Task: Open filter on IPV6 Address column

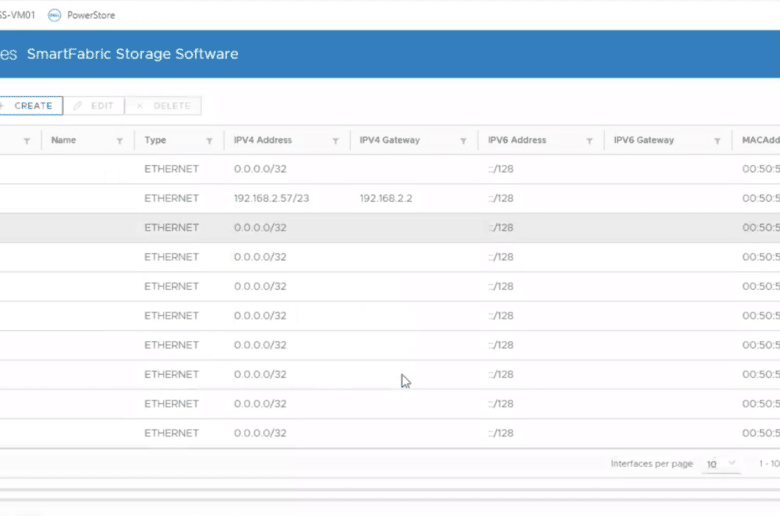Action: click(589, 141)
